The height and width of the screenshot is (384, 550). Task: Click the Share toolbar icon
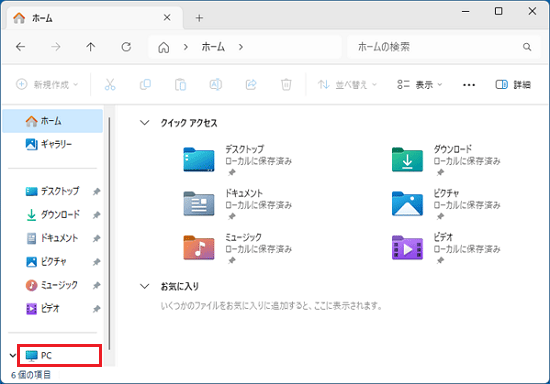point(251,85)
